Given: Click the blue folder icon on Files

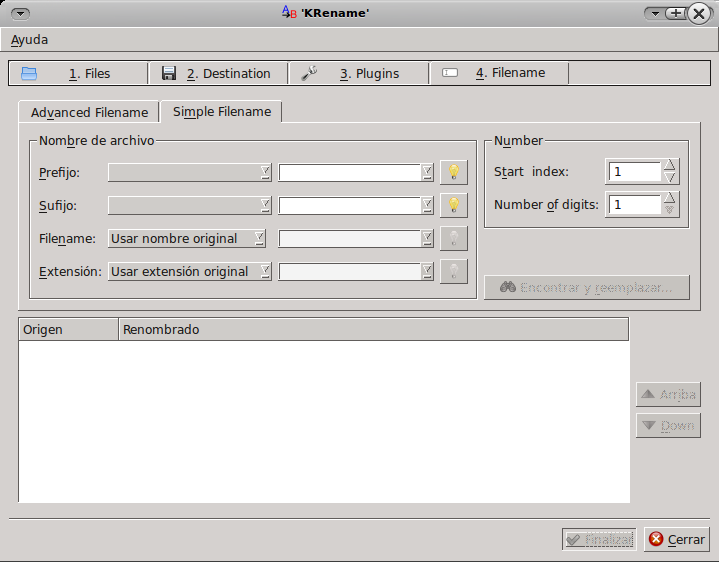Looking at the screenshot, I should pyautogui.click(x=29, y=73).
